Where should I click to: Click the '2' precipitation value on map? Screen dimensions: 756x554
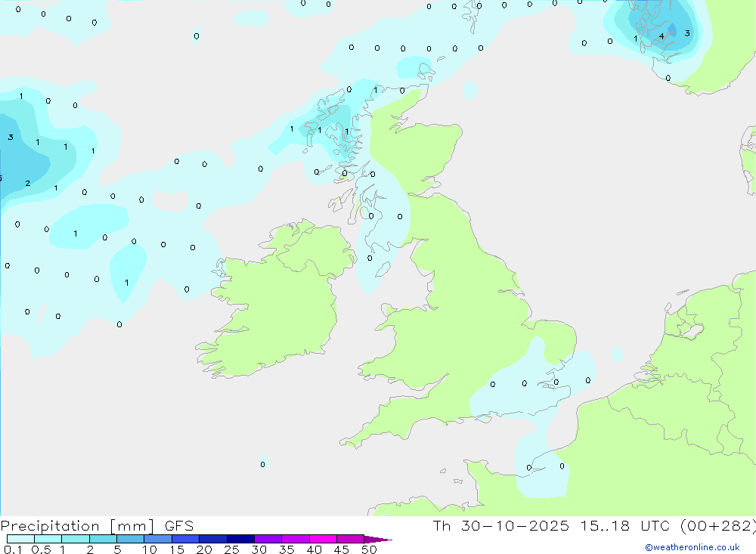click(28, 183)
